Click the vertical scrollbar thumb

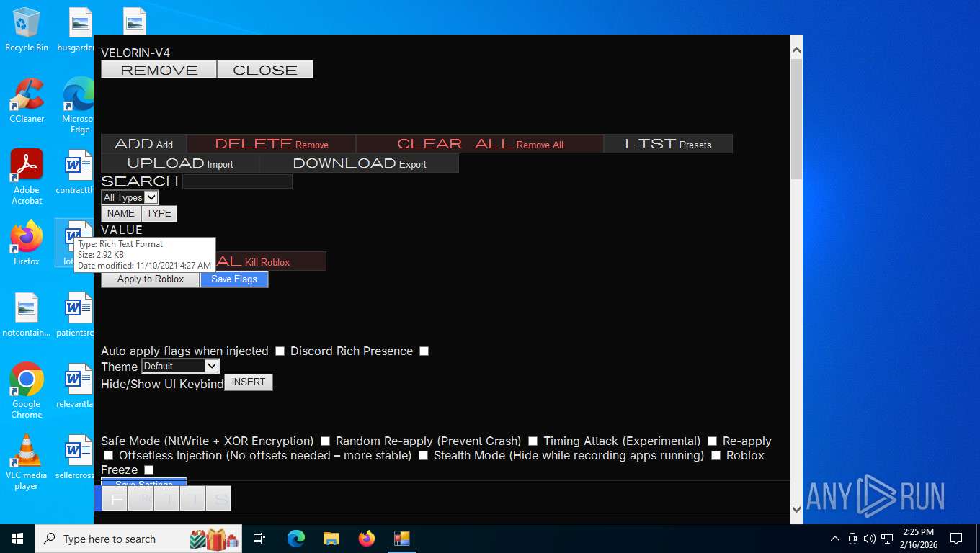click(x=796, y=120)
